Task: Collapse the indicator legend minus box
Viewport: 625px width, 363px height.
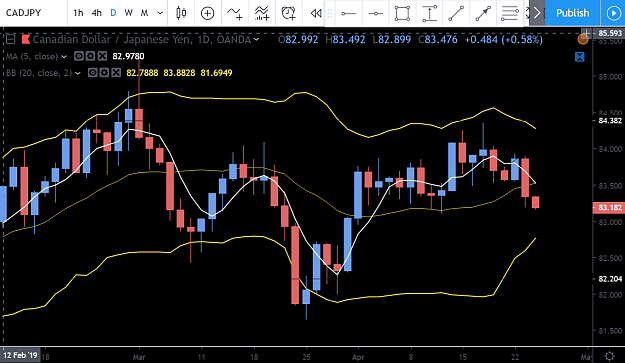Action: pyautogui.click(x=10, y=39)
